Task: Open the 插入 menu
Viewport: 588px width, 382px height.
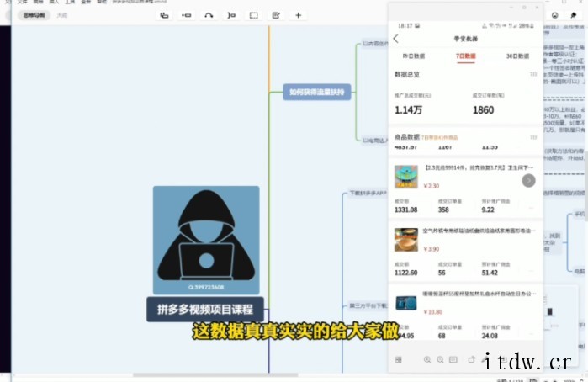Action: tap(55, 2)
